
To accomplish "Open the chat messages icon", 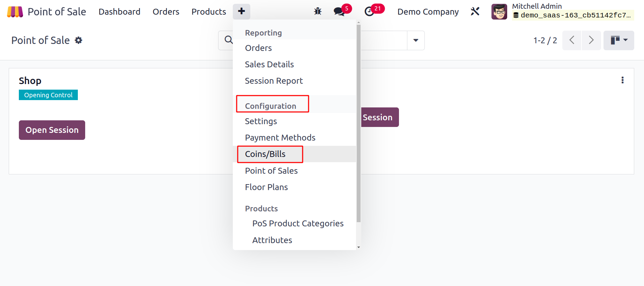I will pyautogui.click(x=339, y=12).
